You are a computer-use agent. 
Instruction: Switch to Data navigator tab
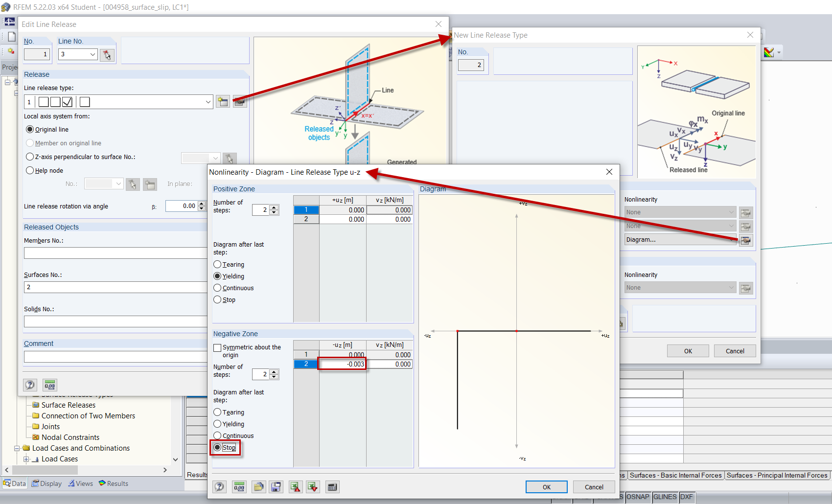15,483
